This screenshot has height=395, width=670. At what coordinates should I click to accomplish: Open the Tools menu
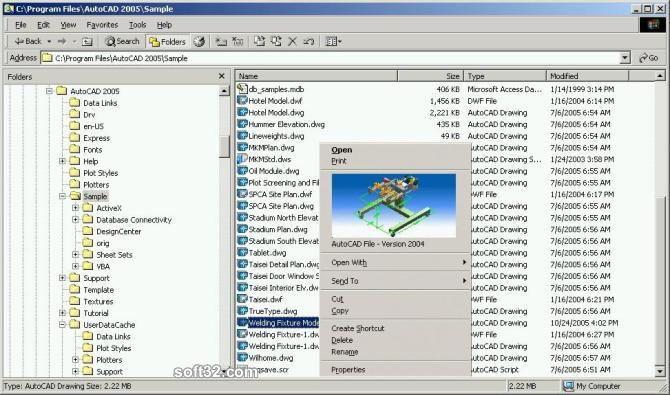[138, 25]
